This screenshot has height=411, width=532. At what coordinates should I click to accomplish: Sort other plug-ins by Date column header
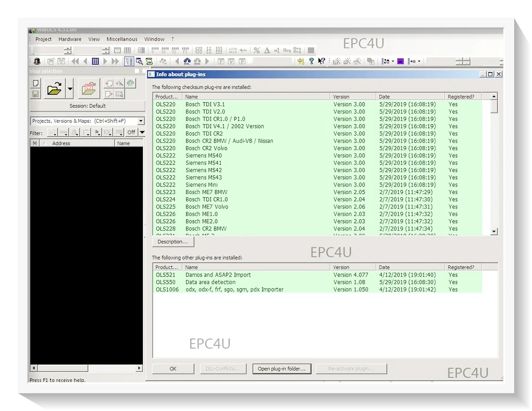coord(410,267)
